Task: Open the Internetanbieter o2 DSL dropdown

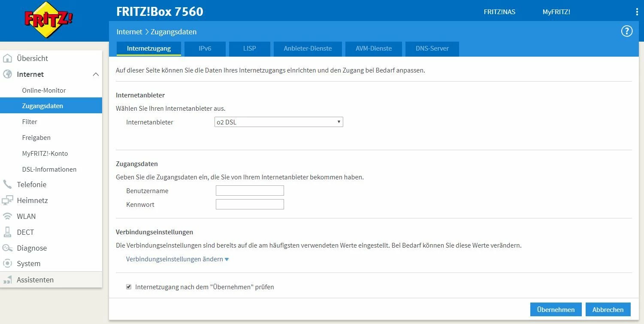Action: pyautogui.click(x=279, y=122)
